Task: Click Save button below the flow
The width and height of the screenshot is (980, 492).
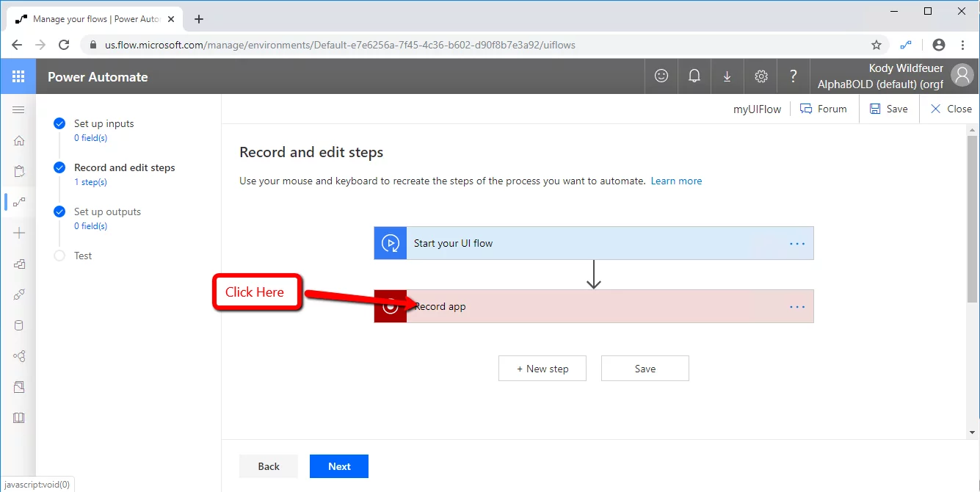Action: click(645, 369)
